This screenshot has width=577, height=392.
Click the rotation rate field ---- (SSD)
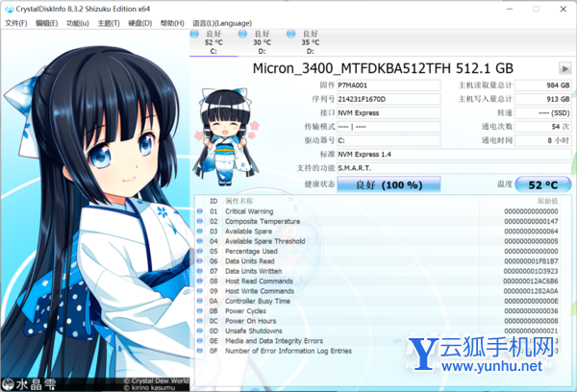pos(543,113)
